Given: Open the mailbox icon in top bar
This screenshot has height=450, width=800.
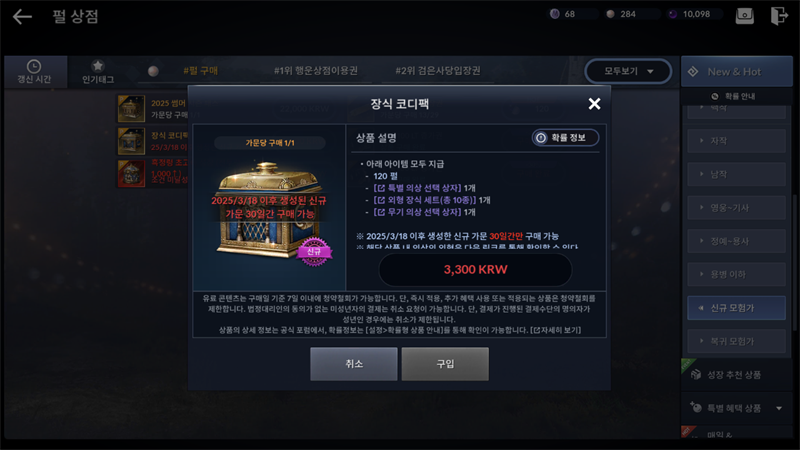Looking at the screenshot, I should [744, 15].
